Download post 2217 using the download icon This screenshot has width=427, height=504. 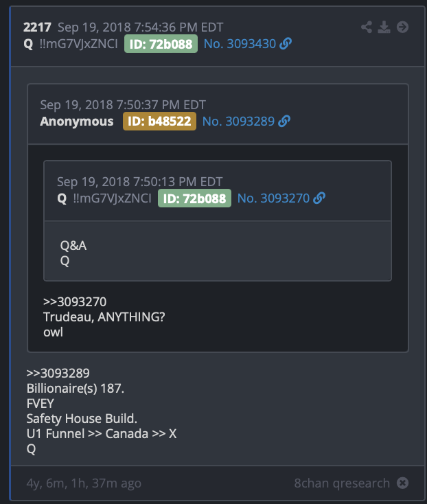[384, 27]
